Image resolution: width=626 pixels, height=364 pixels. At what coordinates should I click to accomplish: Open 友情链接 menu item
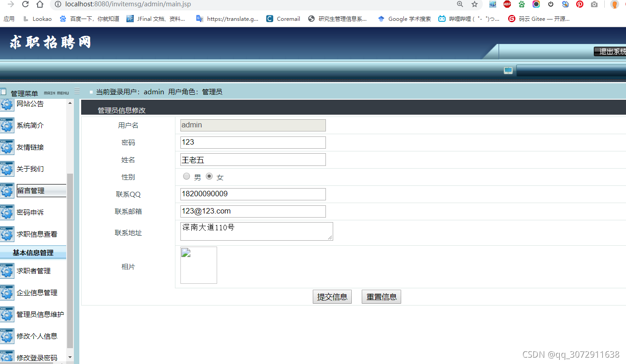point(30,147)
